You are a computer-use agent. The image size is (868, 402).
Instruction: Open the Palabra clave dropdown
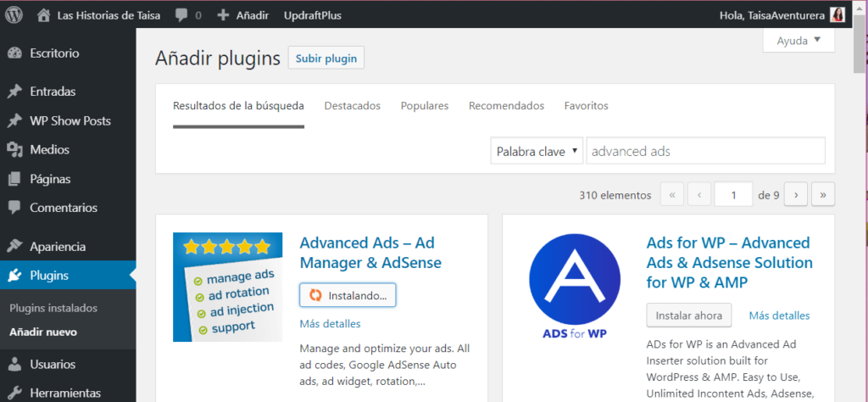pyautogui.click(x=537, y=151)
